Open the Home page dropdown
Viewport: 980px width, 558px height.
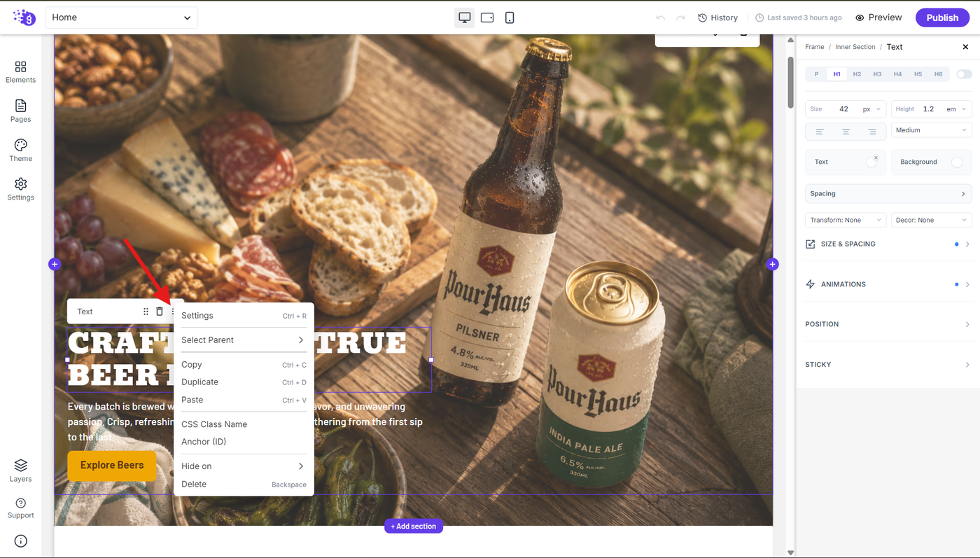[x=121, y=18]
